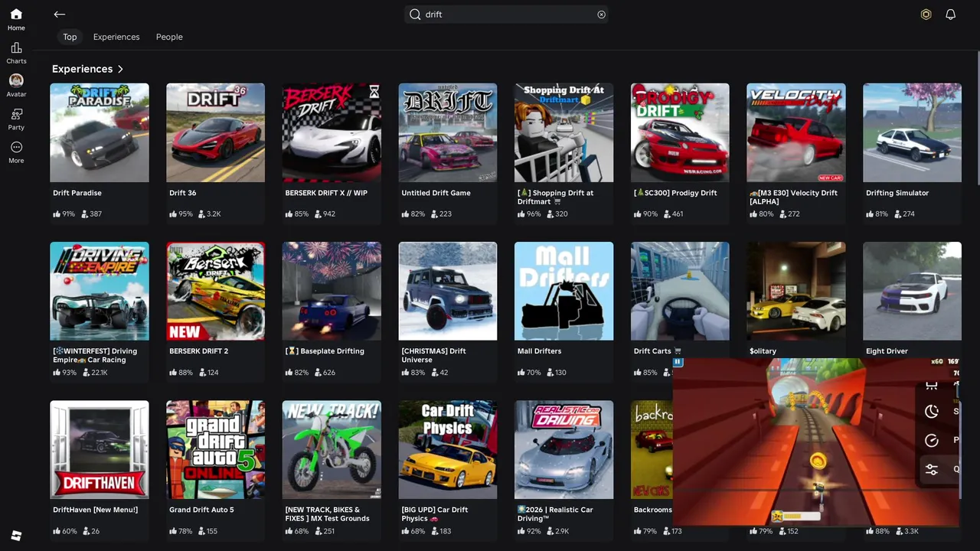Select the Top tab
The width and height of the screenshot is (980, 551).
[x=70, y=37]
